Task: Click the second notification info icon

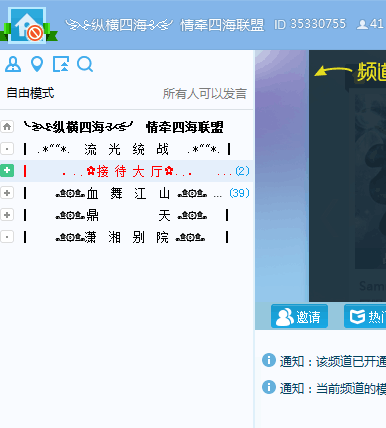Action: pyautogui.click(x=269, y=387)
